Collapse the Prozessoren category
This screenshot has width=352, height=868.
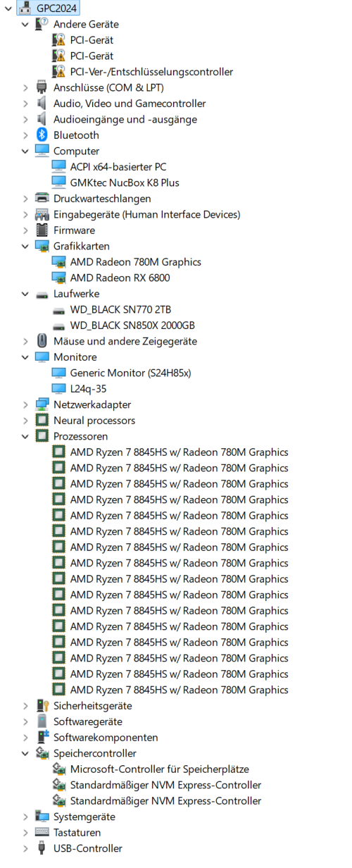tap(25, 436)
